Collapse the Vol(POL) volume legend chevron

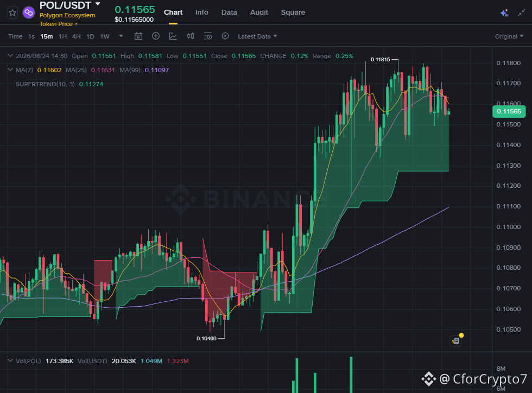[10, 361]
